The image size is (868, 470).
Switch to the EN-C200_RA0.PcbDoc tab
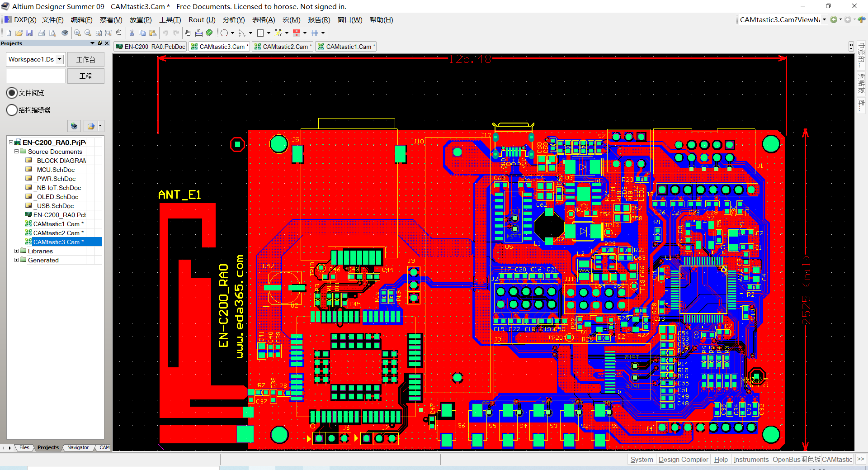(x=151, y=47)
